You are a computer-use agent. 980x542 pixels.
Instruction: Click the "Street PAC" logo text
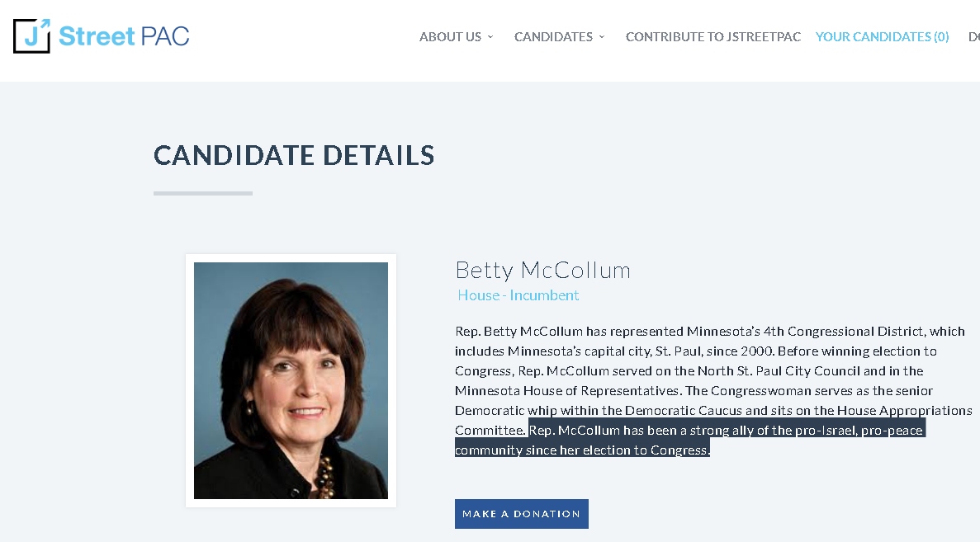(x=124, y=36)
